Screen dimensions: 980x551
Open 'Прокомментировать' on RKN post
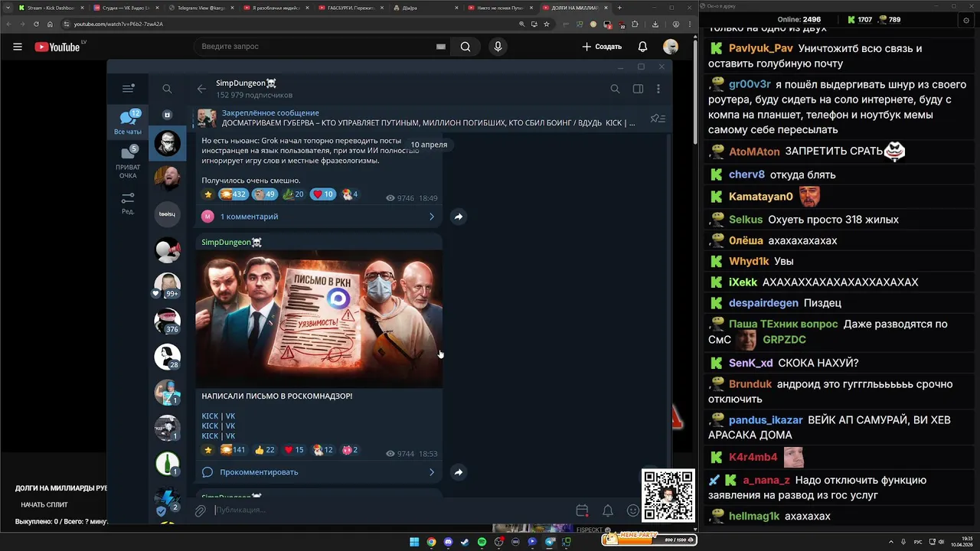tap(318, 472)
